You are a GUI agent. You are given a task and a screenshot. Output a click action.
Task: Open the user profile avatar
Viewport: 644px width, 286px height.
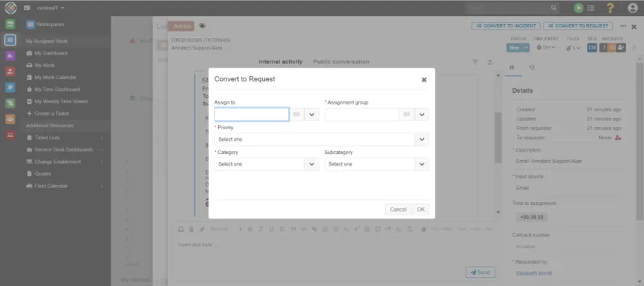(x=632, y=8)
